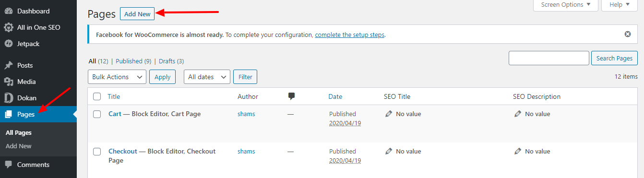Viewport: 644px width, 178px height.
Task: Edit the Cart SEO Title pencil icon
Action: [x=389, y=114]
